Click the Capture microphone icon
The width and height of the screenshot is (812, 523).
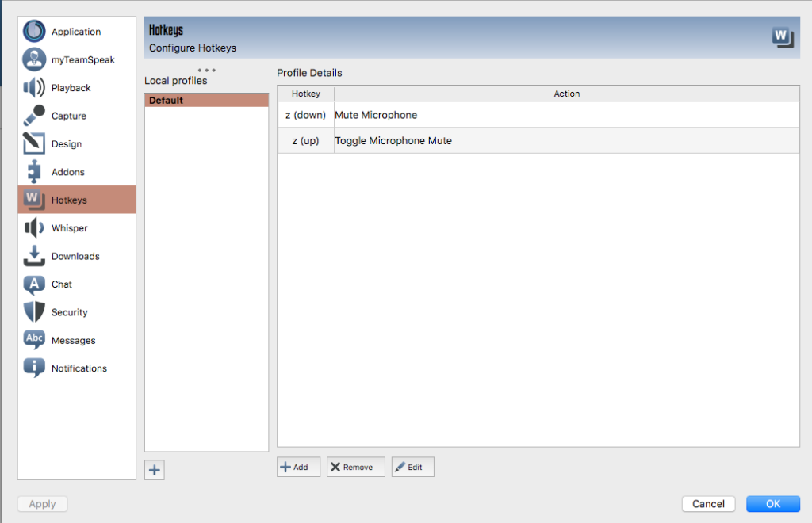34,116
